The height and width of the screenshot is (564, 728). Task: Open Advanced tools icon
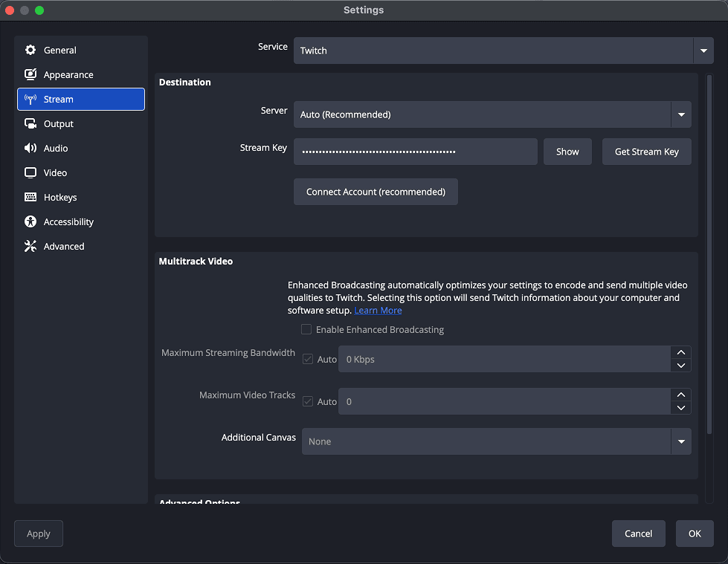(x=30, y=247)
